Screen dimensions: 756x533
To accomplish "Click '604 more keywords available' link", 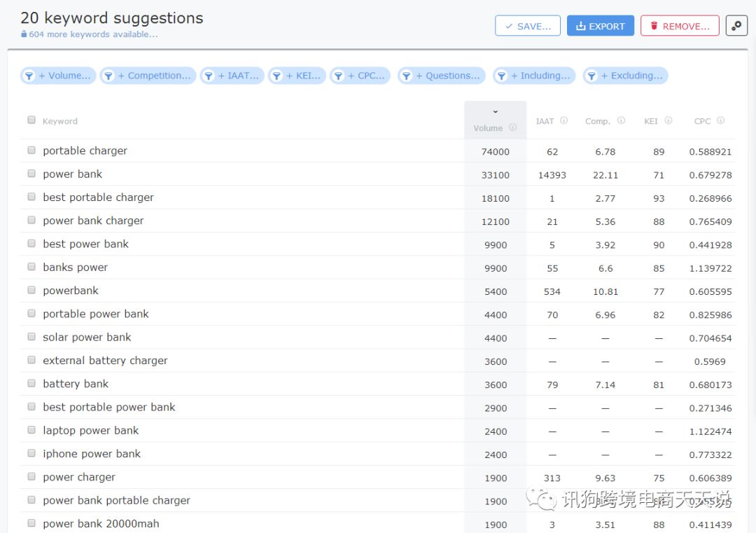I will click(93, 34).
